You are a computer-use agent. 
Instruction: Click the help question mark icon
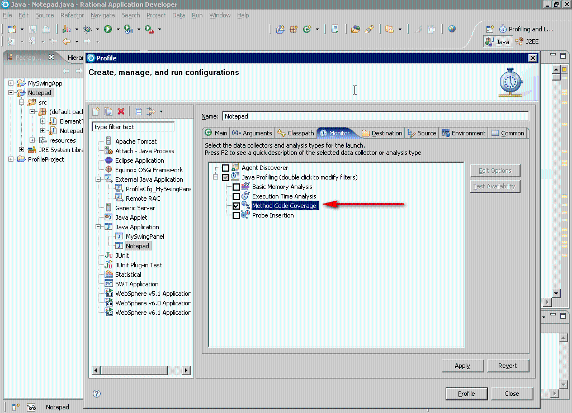[x=96, y=393]
